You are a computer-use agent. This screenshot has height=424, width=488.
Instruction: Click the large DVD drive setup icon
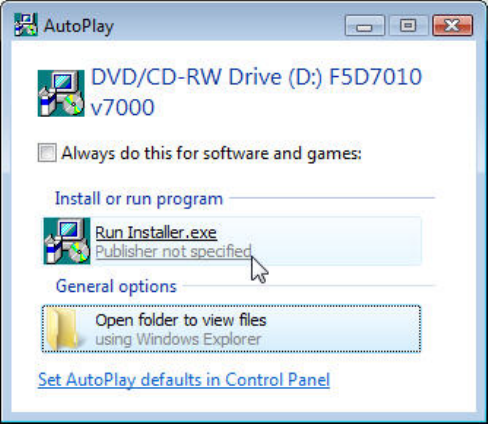pyautogui.click(x=61, y=93)
